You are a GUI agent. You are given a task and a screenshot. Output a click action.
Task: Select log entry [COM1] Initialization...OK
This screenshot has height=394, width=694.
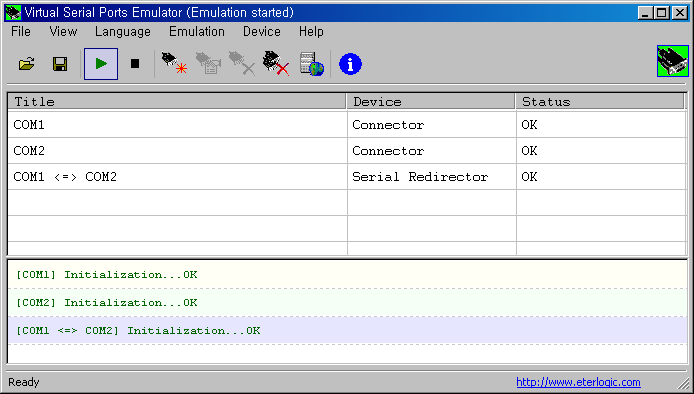coord(347,274)
